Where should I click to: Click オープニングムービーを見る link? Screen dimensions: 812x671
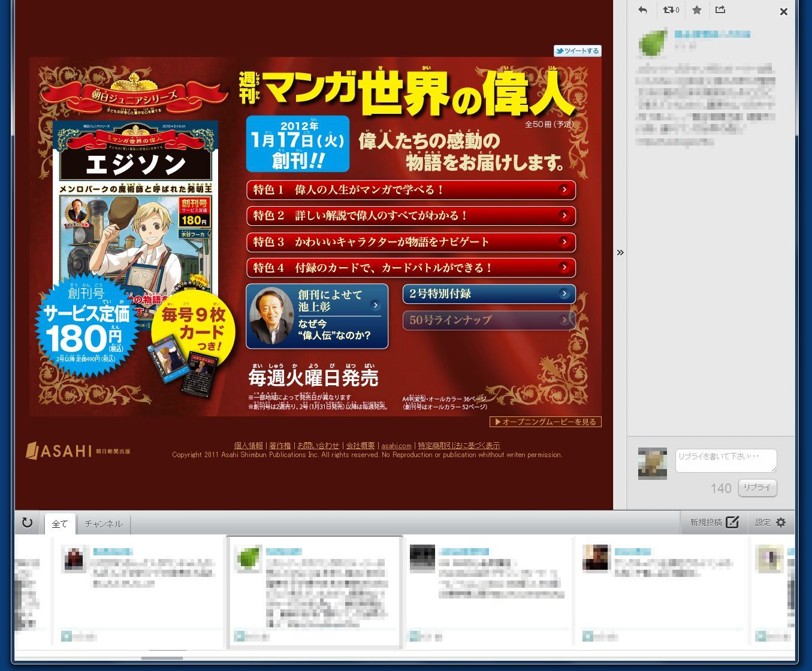click(545, 422)
